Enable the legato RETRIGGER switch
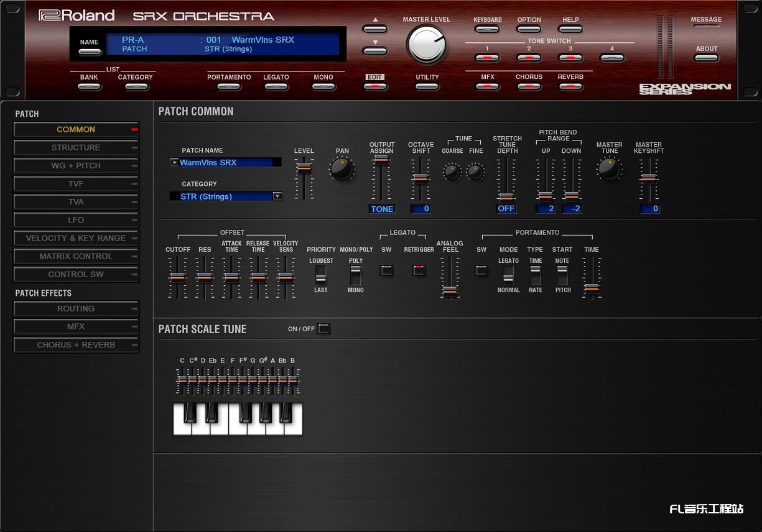Screen dimensions: 762x532 coord(419,271)
